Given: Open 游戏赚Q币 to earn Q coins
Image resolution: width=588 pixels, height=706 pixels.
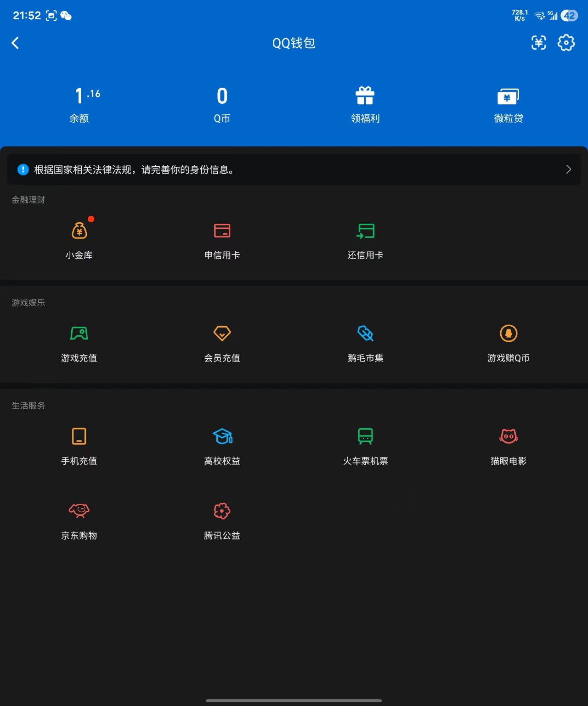Looking at the screenshot, I should tap(508, 340).
